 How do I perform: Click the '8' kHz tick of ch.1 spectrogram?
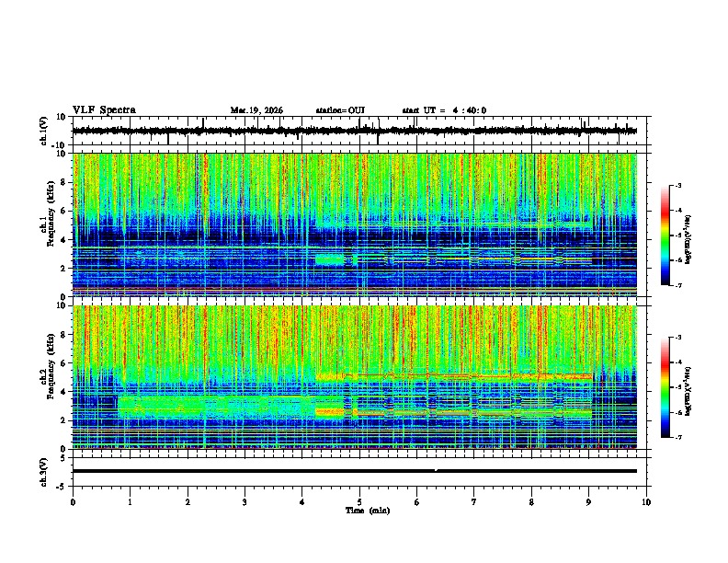pyautogui.click(x=65, y=182)
